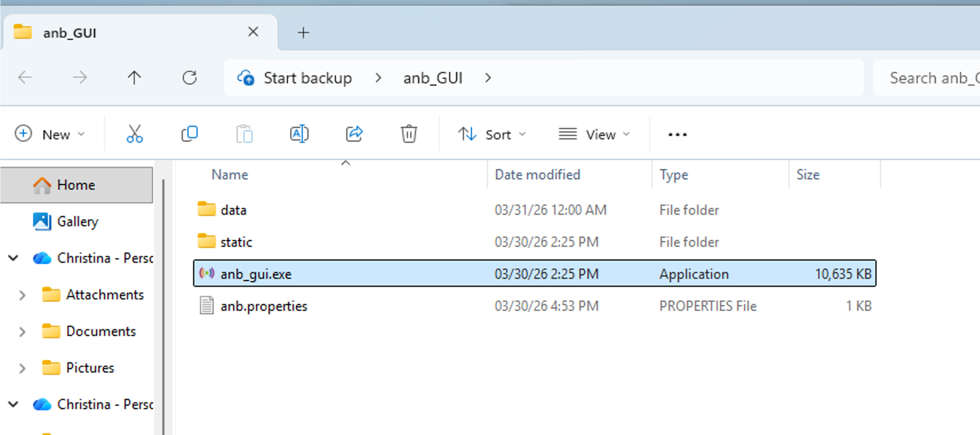Viewport: 980px width, 435px height.
Task: Click the Share icon
Action: (354, 134)
